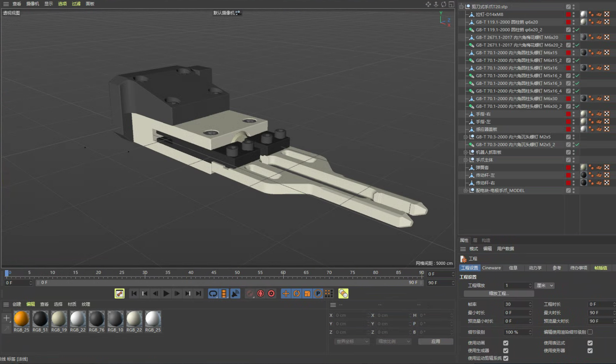
Task: Switch to the Cineware tab
Action: (x=491, y=268)
